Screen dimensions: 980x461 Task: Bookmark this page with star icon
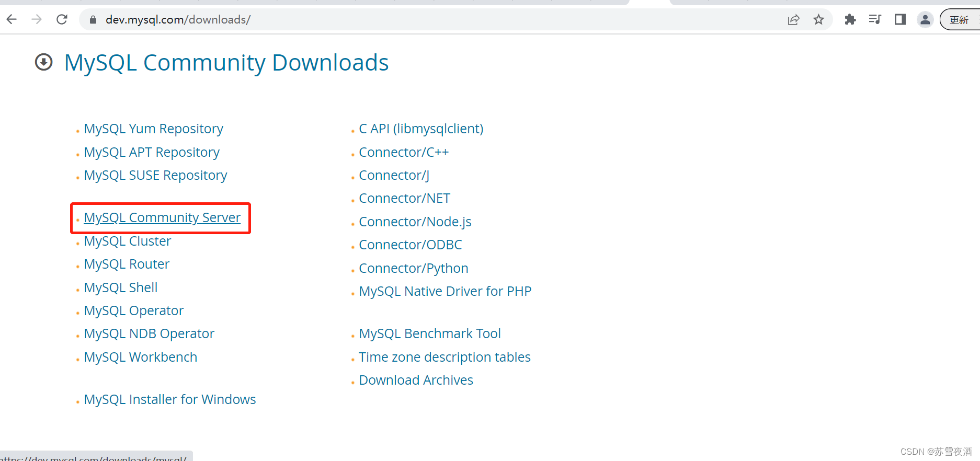pos(818,20)
